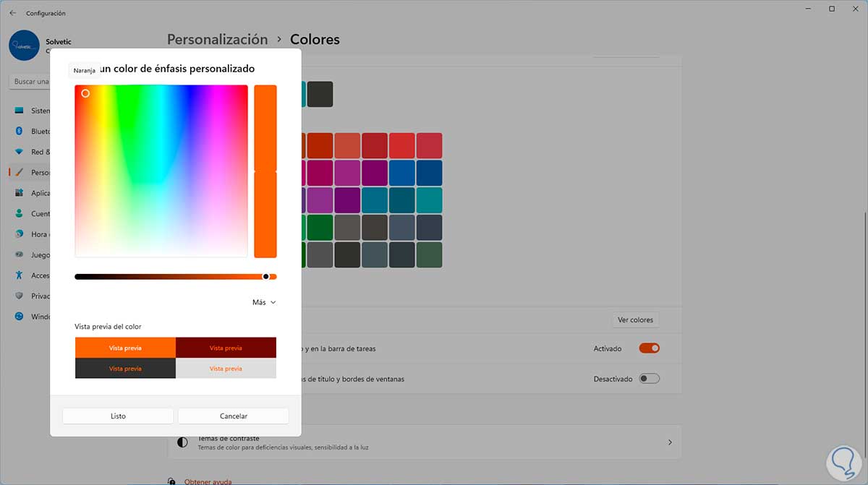Minimize the Configuración window

807,9
